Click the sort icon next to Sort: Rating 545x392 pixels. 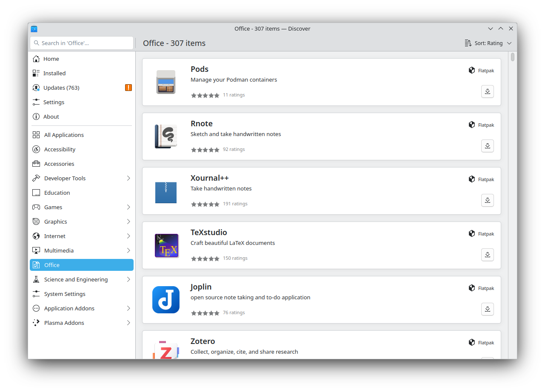coord(468,43)
